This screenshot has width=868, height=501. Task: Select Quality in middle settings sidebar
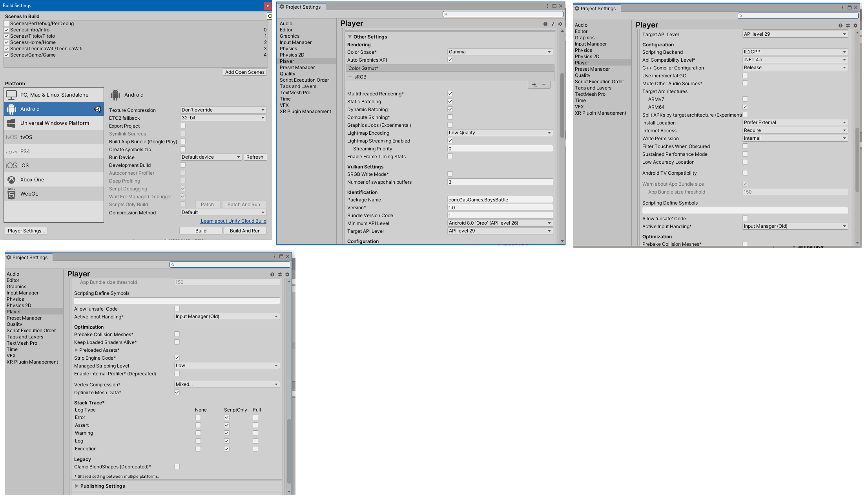(x=287, y=74)
